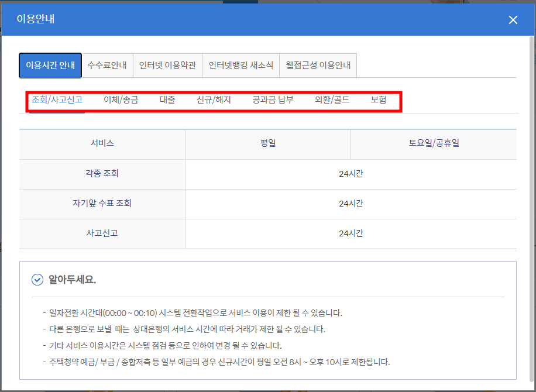Select the 이용시간 안내 tab
536x392 pixels.
click(x=50, y=65)
